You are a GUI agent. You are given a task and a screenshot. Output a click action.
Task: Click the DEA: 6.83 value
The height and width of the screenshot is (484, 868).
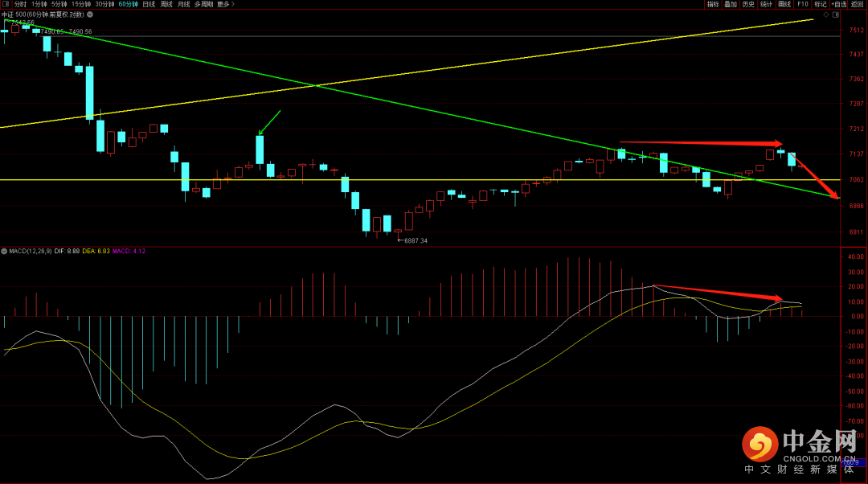[x=96, y=252]
